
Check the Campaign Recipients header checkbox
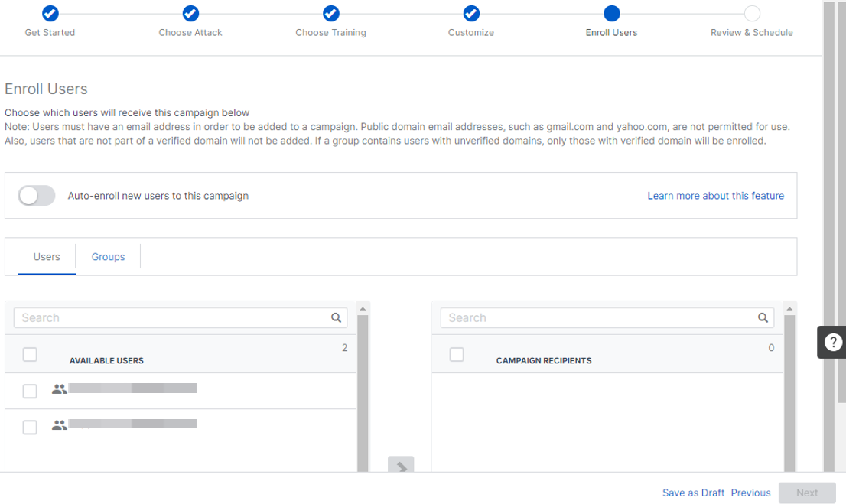[x=457, y=354]
